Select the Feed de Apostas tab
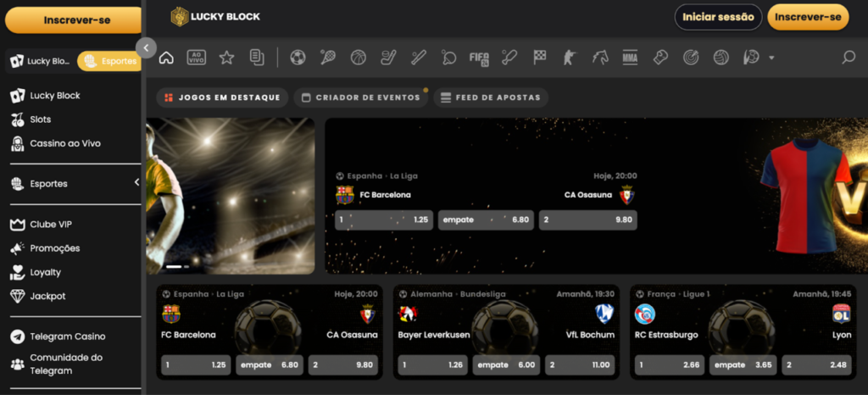 click(x=491, y=98)
